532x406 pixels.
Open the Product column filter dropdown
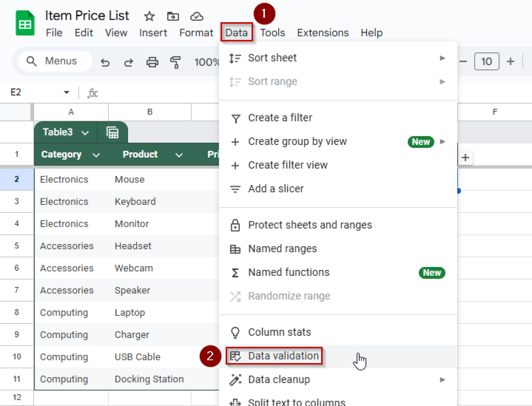179,155
